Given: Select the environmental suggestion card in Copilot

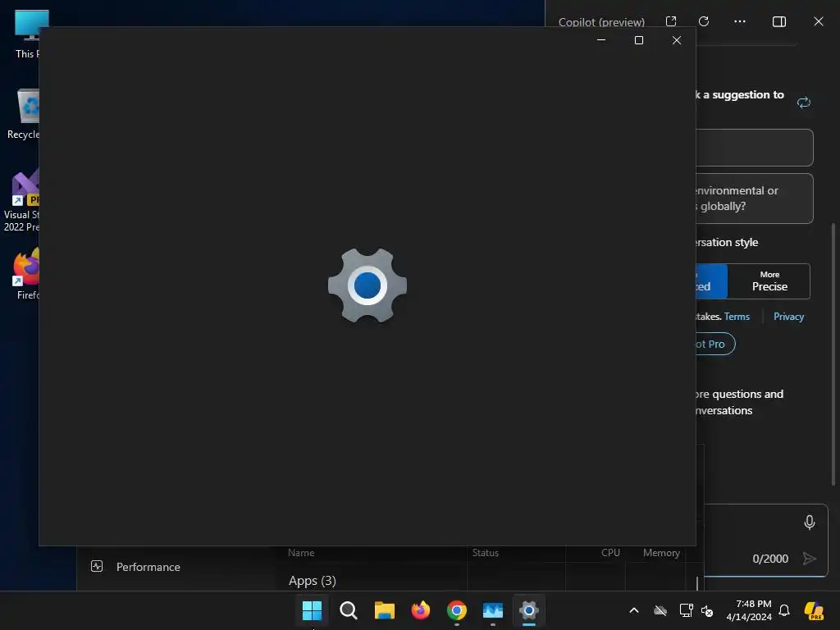Looking at the screenshot, I should click(755, 199).
